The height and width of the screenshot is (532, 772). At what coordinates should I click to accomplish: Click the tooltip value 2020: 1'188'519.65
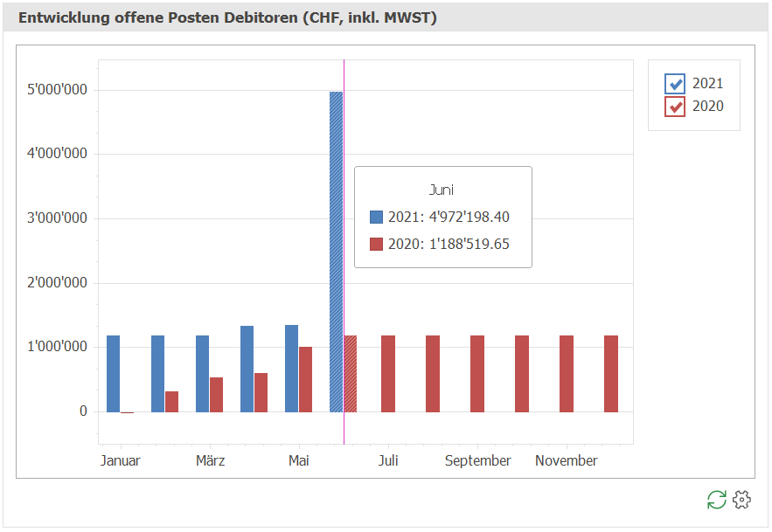pyautogui.click(x=449, y=244)
